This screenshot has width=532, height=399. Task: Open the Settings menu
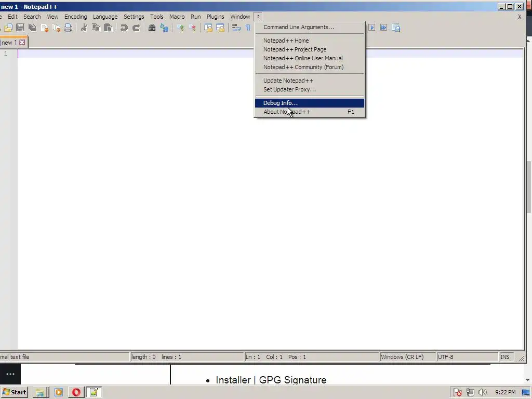pyautogui.click(x=134, y=17)
